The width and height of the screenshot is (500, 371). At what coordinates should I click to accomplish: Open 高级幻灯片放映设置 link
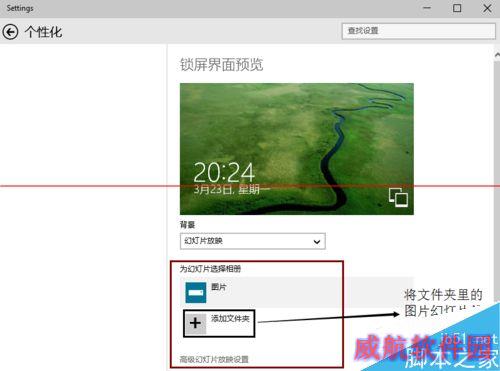pos(214,359)
